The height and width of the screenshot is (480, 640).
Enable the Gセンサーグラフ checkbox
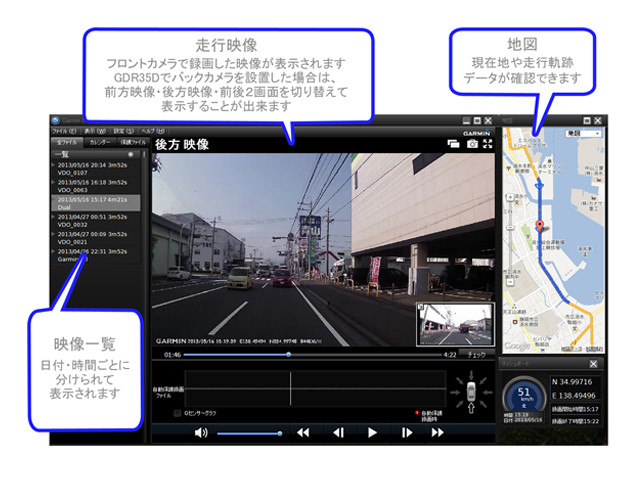[x=178, y=413]
